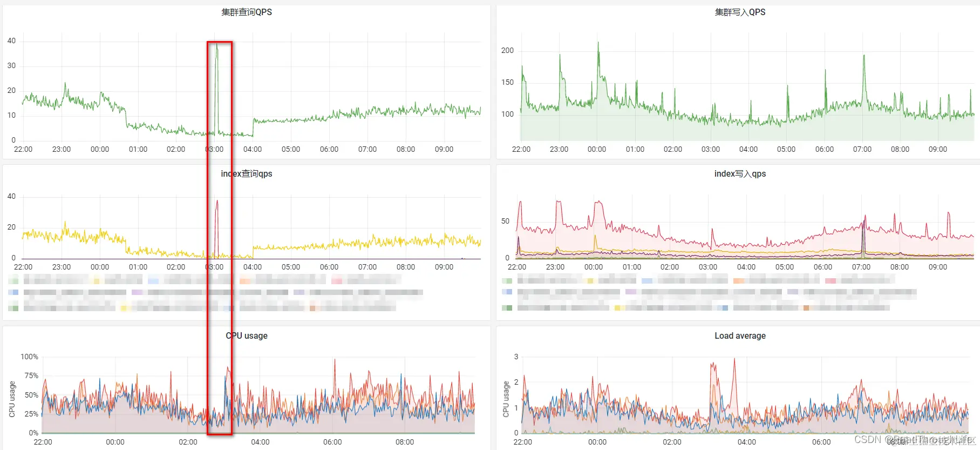Click the 09:00 time label under 集群查询QPS
The image size is (980, 450).
click(444, 149)
